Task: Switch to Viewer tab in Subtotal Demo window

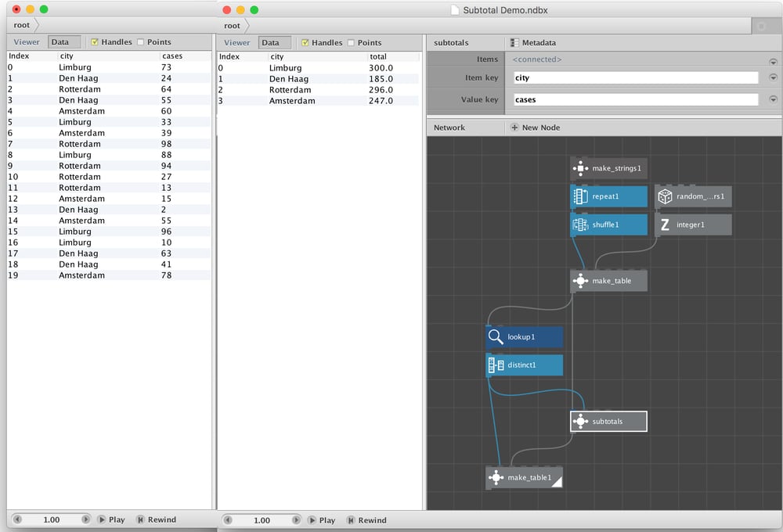Action: [x=236, y=43]
